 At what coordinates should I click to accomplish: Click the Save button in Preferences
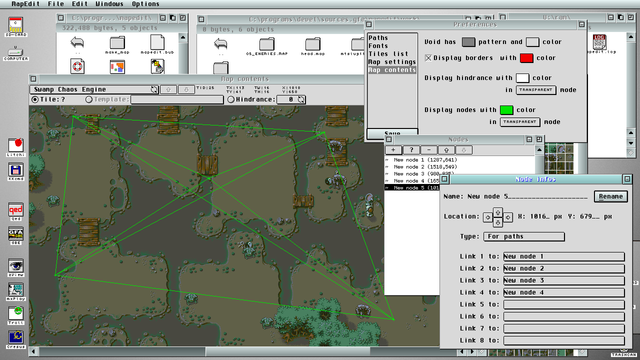coord(392,133)
